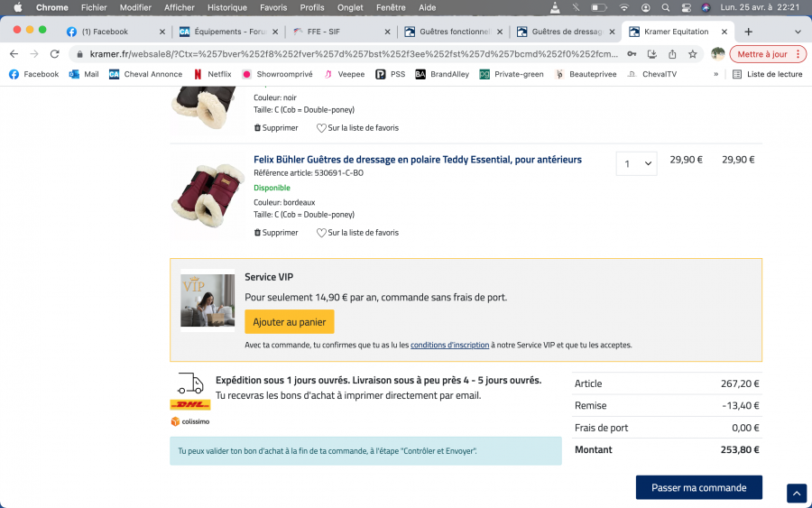Viewport: 812px width, 508px height.
Task: Click the heart icon for the black gaiters
Action: (x=321, y=128)
